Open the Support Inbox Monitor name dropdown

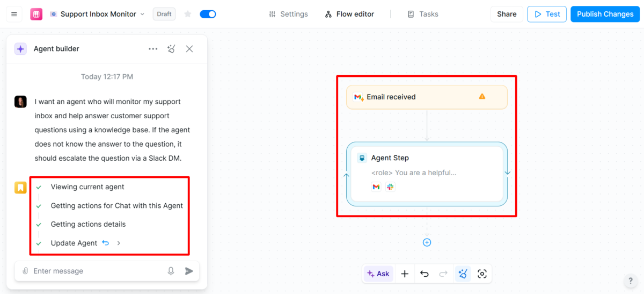[x=142, y=14]
